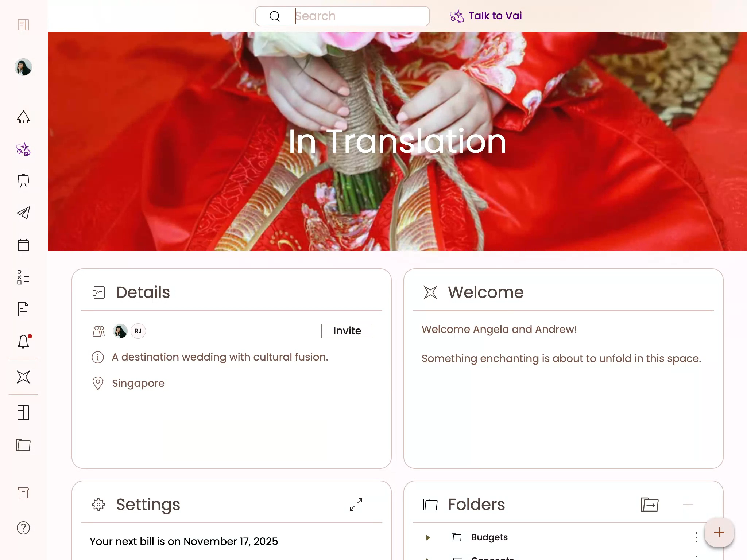
Task: Open the documents sidebar icon
Action: [23, 309]
